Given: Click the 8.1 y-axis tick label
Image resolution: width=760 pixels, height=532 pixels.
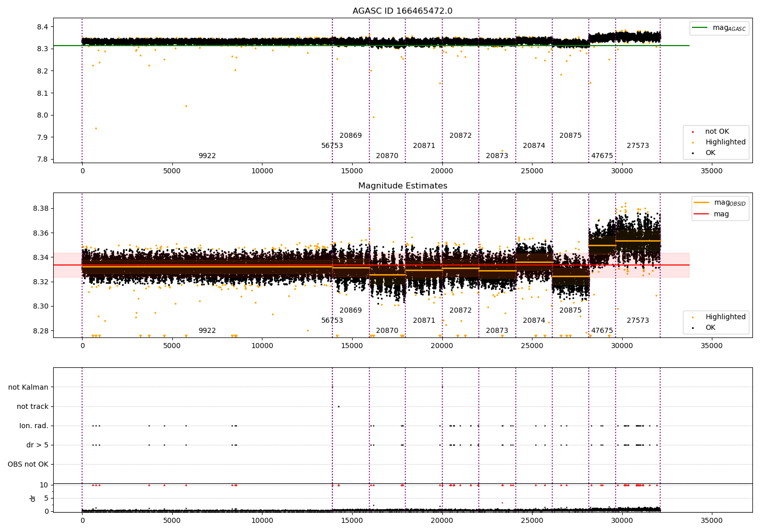Looking at the screenshot, I should pyautogui.click(x=43, y=93).
